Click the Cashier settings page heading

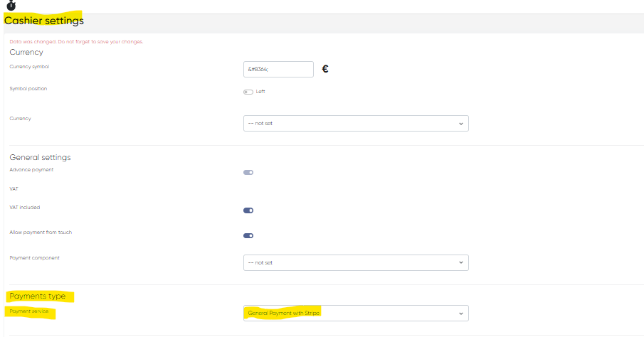44,21
